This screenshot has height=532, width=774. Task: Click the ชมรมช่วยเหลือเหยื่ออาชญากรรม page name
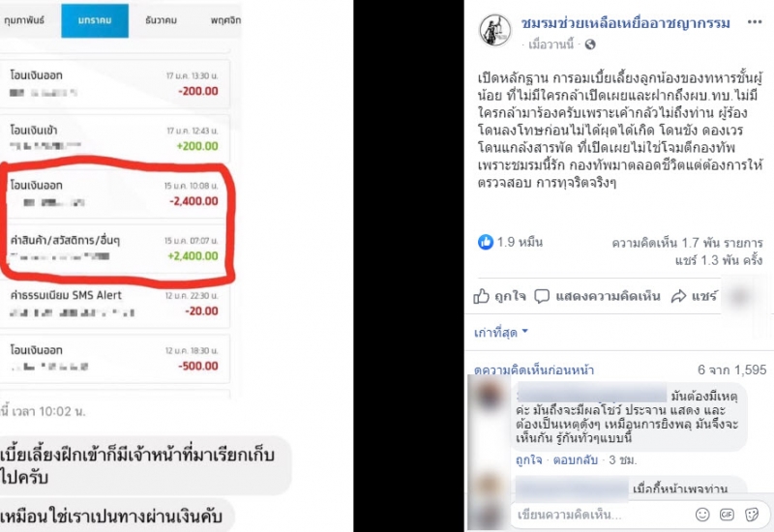coord(625,22)
